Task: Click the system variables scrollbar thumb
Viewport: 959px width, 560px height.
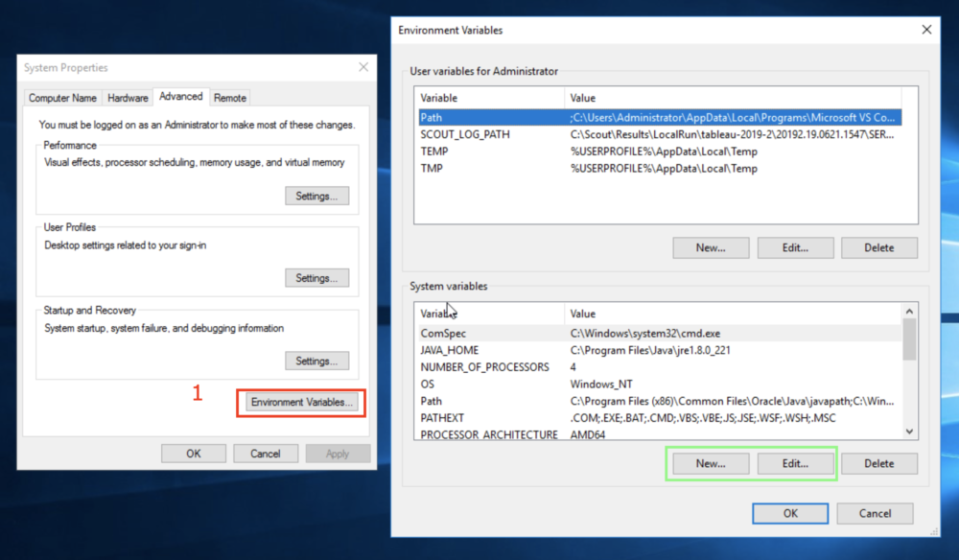Action: 909,339
